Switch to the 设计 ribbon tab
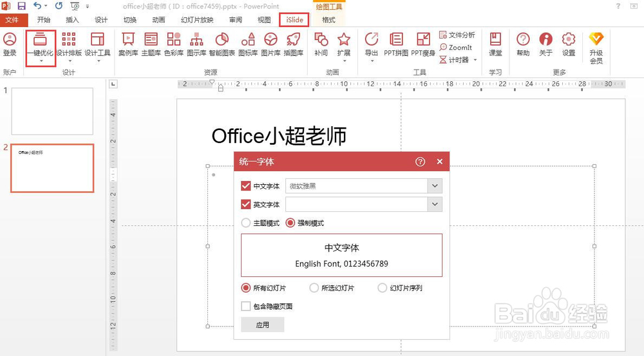Image resolution: width=644 pixels, height=356 pixels. [x=101, y=20]
